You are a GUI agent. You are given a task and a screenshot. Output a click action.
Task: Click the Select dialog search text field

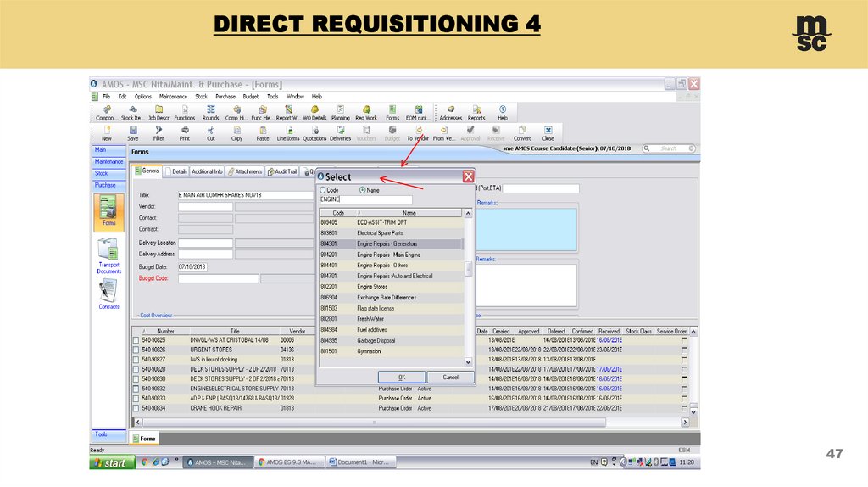point(366,199)
